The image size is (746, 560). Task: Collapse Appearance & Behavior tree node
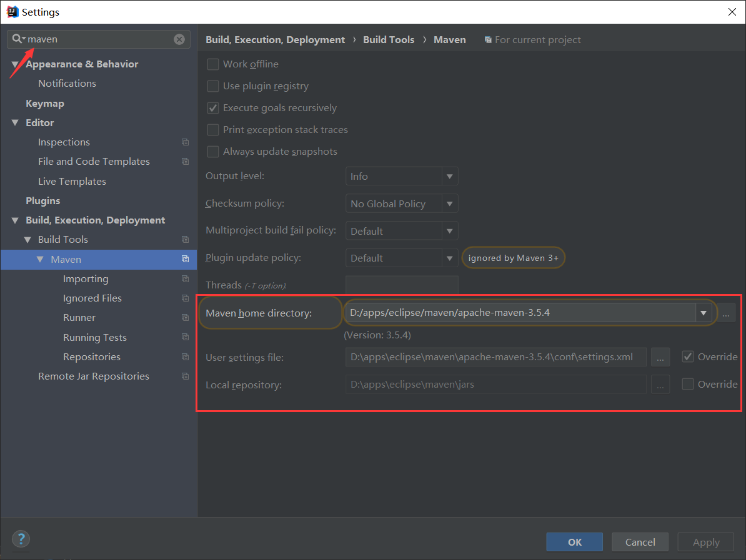tap(15, 64)
